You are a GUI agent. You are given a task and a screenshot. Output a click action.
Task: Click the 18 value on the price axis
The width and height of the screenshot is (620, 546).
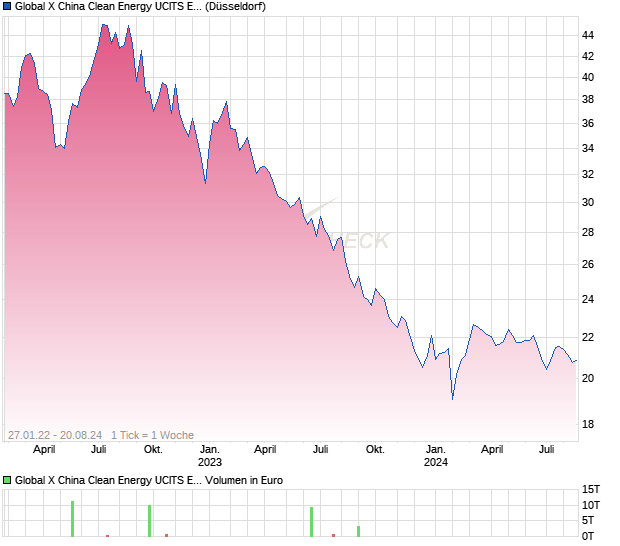[x=588, y=424]
